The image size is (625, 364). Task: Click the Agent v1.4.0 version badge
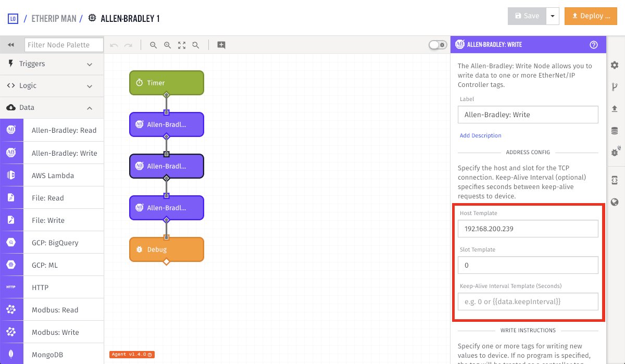pos(132,355)
